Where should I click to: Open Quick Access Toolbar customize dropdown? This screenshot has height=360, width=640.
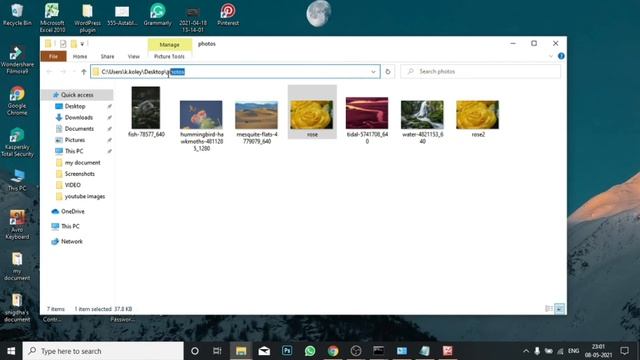(x=82, y=44)
